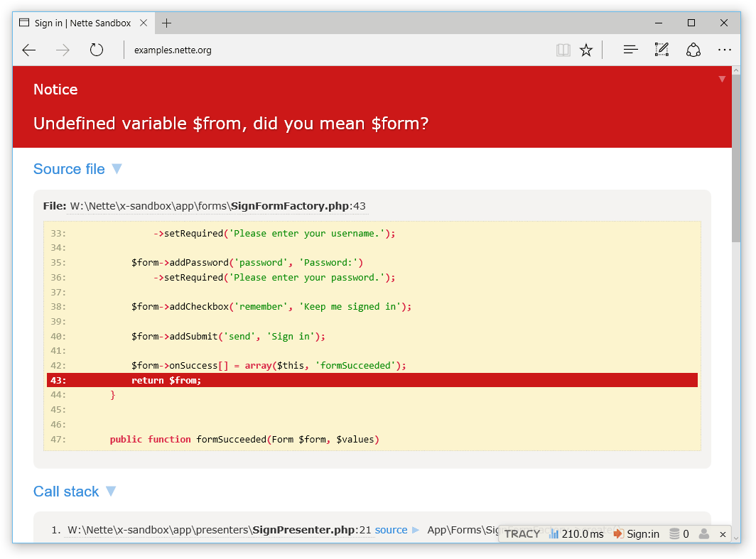
Task: Reload the page with the refresh icon
Action: click(97, 50)
